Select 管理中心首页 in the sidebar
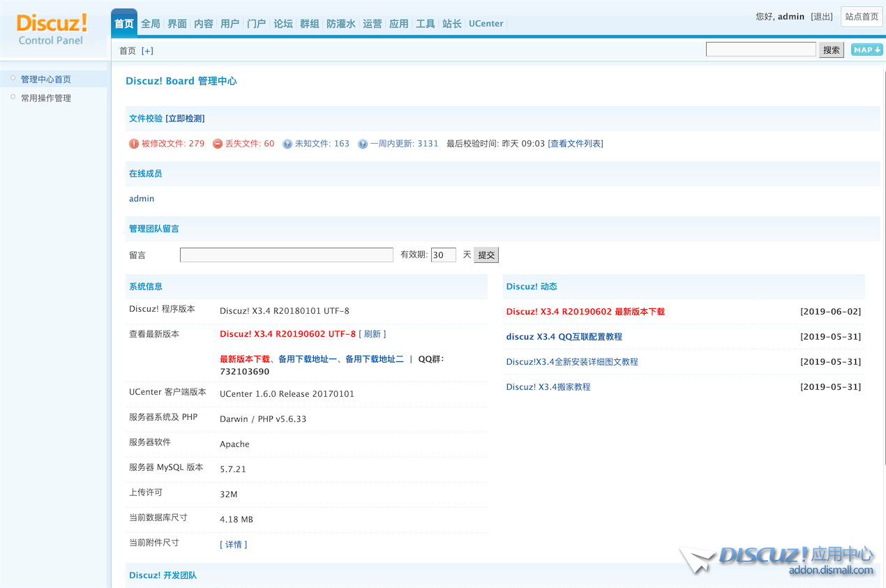886x588 pixels. (x=46, y=80)
